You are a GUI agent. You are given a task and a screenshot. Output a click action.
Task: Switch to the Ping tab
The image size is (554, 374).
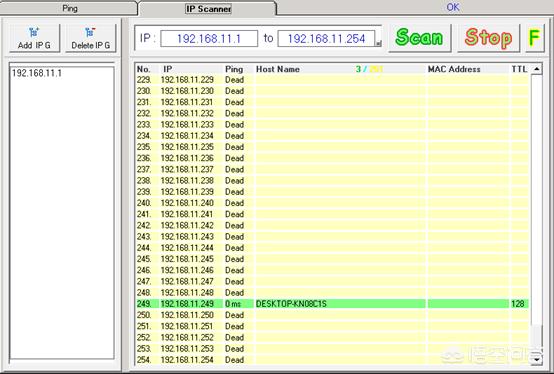point(69,8)
